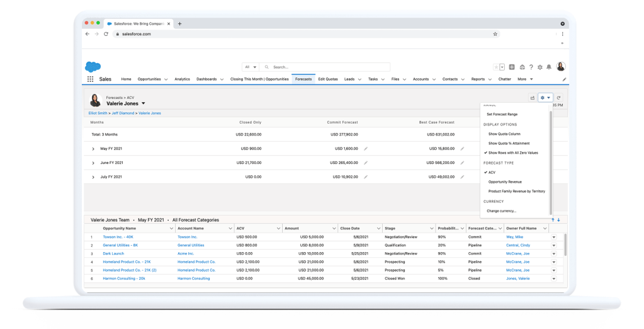Edit June FY 2021 Commit Forecast pencil
The height and width of the screenshot is (329, 644).
[x=366, y=163]
